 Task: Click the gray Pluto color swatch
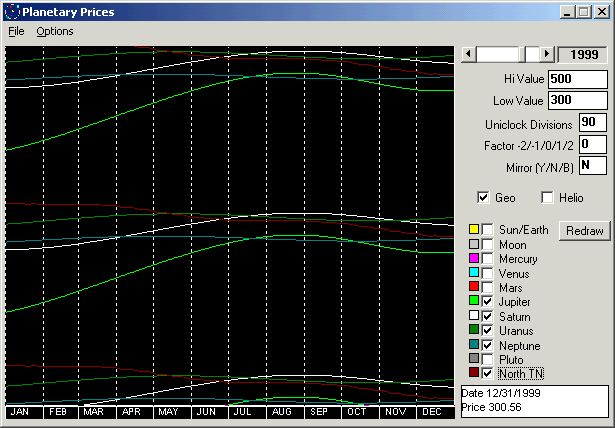coord(474,358)
